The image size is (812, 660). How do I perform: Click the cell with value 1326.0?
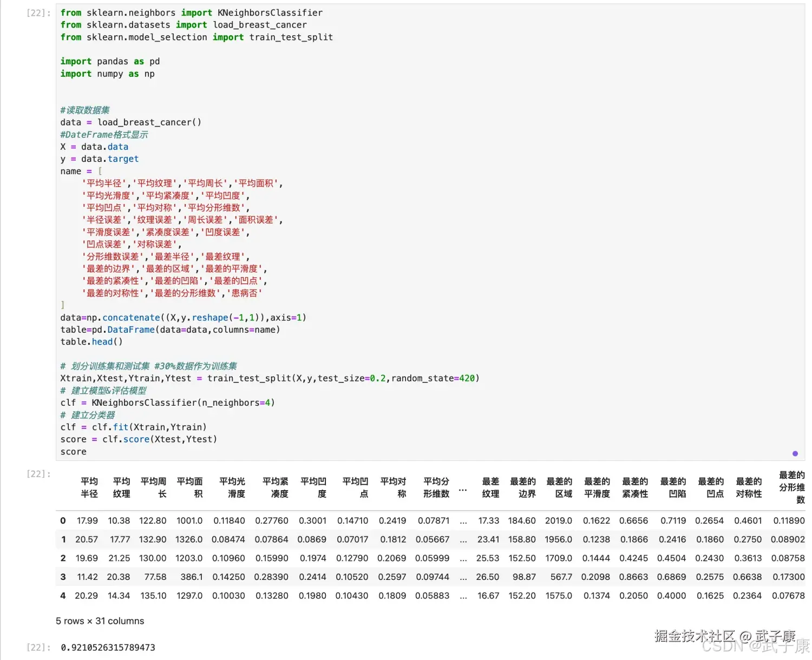[189, 539]
